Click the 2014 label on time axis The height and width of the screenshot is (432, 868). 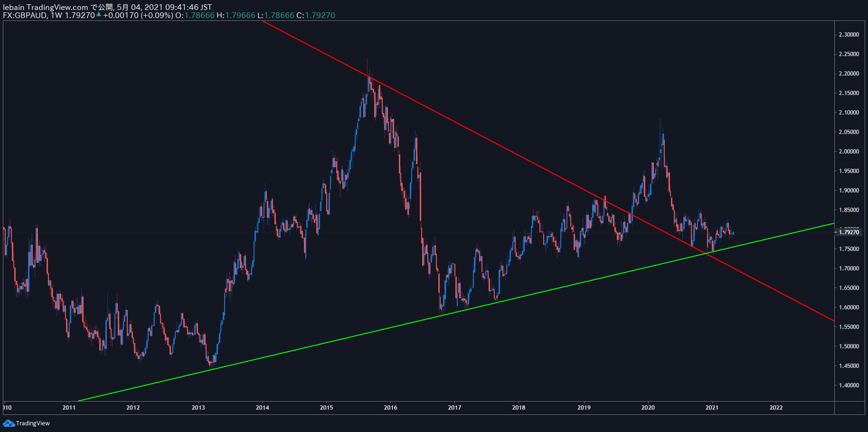[x=262, y=408]
